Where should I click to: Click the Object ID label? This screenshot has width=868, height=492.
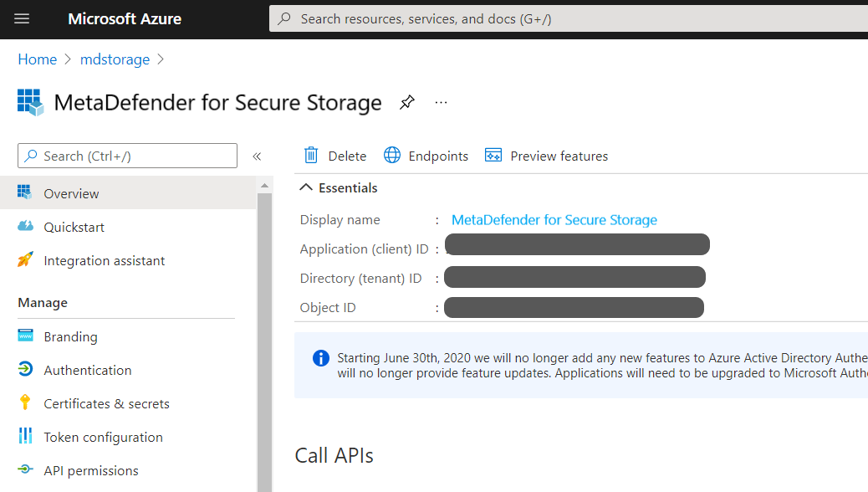click(328, 308)
